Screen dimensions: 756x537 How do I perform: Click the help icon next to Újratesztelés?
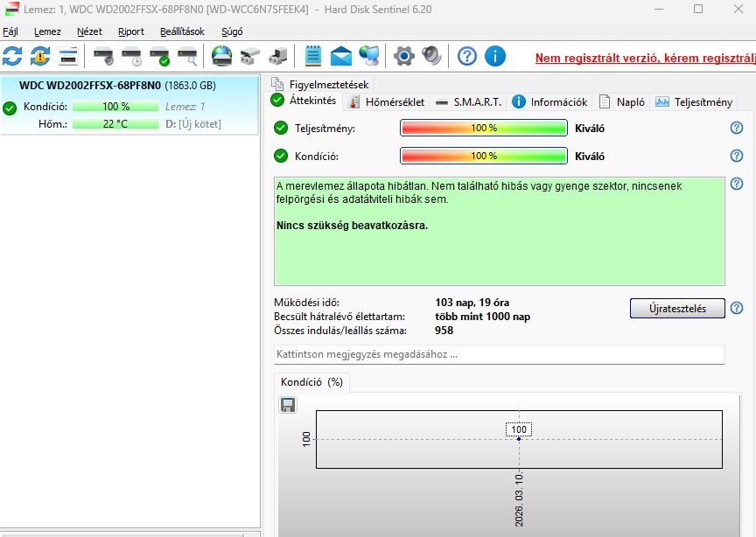point(736,308)
